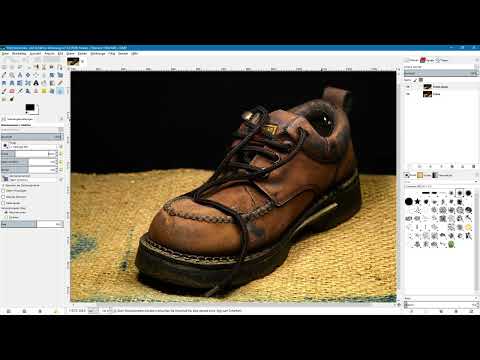Screen dimensions: 480x360
Task: Switch to the Farbverläufe tab
Action: click(442, 175)
